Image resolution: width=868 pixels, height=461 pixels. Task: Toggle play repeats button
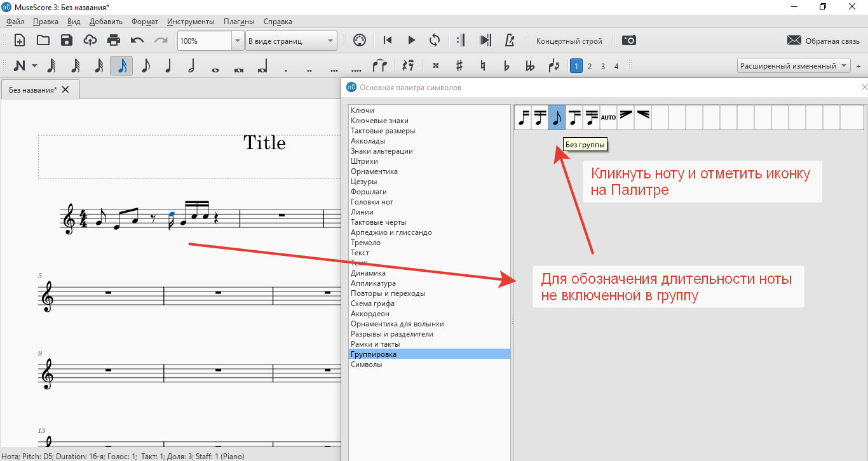(x=462, y=41)
